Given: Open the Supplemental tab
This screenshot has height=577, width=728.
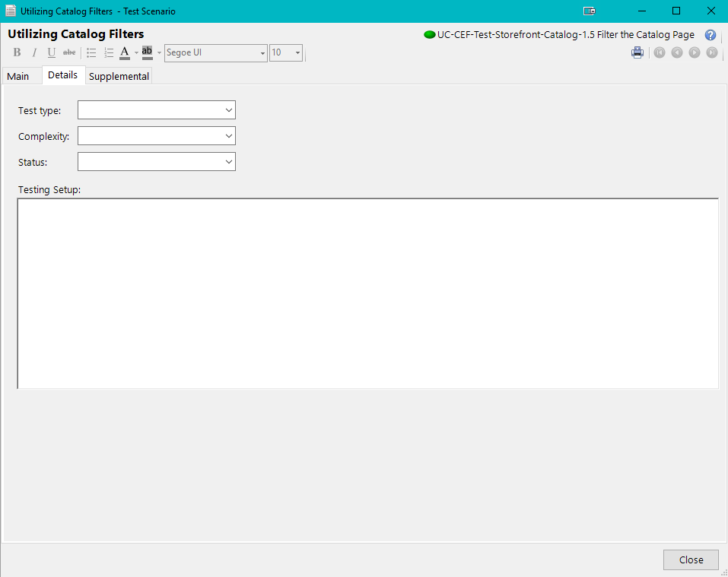Looking at the screenshot, I should pyautogui.click(x=119, y=76).
